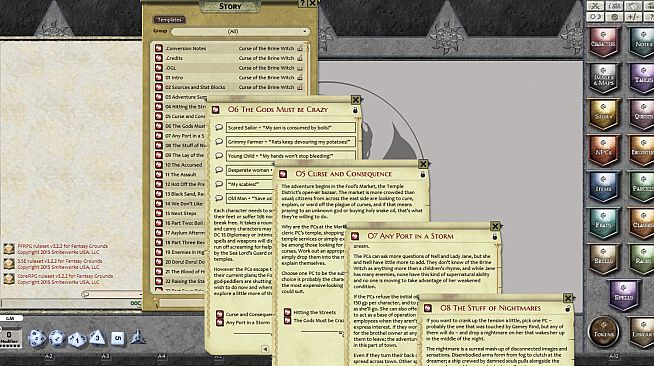The image size is (654, 366).
Task: Toggle lock on 07 Any Port in a Storm
Action: [x=495, y=236]
